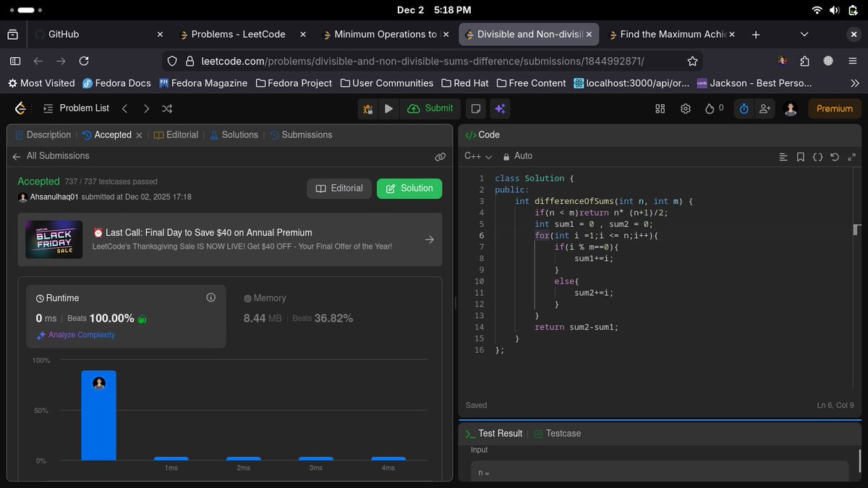The height and width of the screenshot is (488, 868).
Task: Click the AI sparkles assistant icon
Action: [x=501, y=108]
